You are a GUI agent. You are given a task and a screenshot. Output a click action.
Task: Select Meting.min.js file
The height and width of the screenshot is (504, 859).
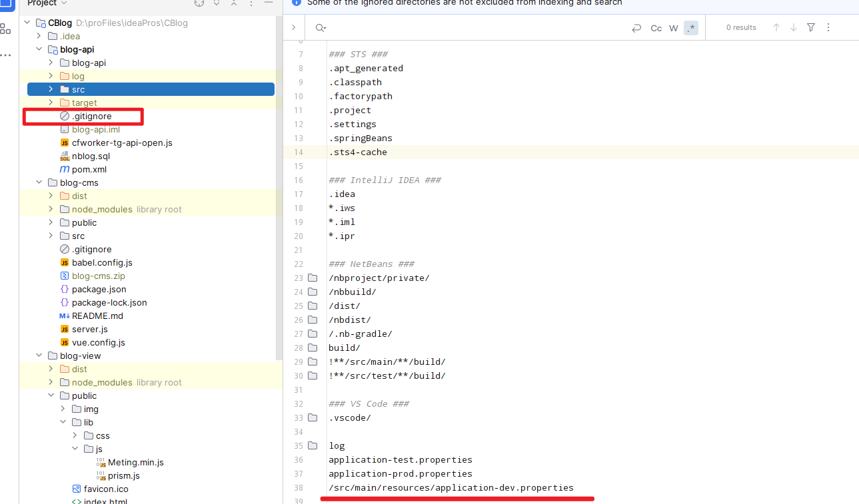136,462
